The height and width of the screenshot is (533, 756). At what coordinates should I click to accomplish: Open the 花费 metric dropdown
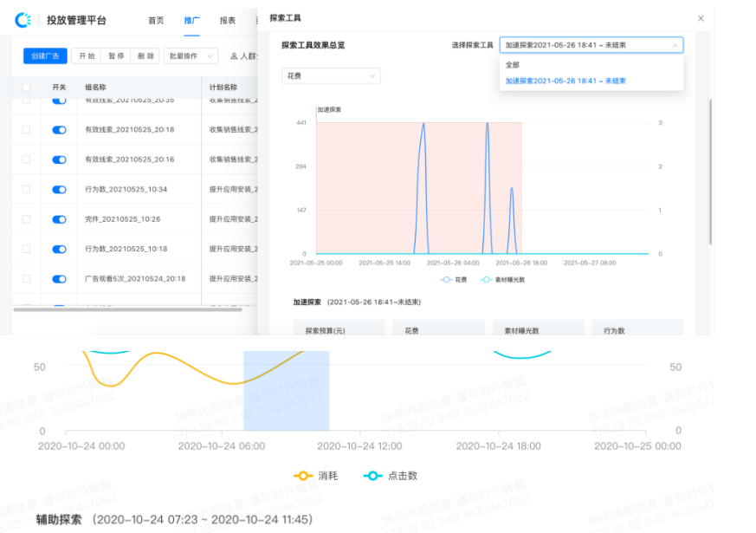click(x=329, y=75)
